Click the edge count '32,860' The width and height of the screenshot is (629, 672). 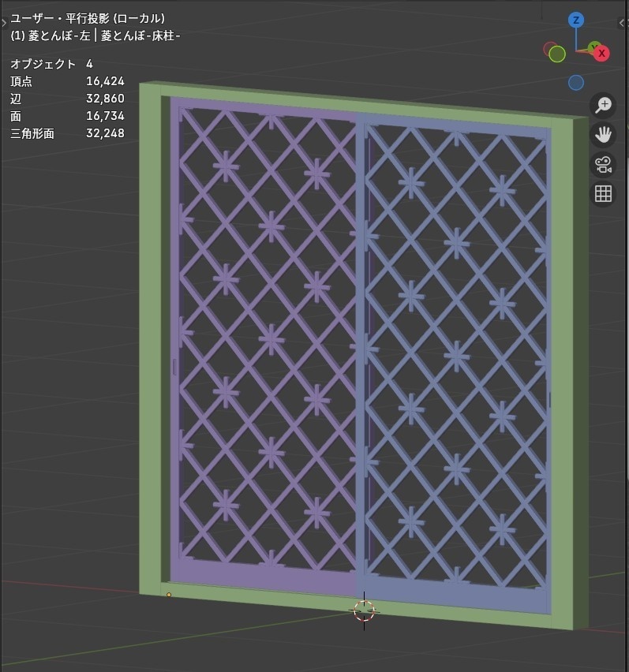point(105,99)
